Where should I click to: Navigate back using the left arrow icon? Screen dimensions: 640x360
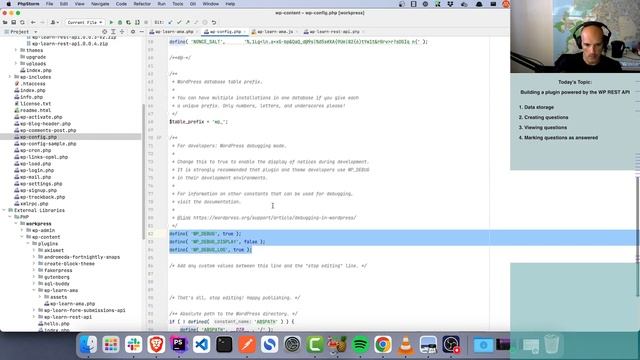pos(33,22)
